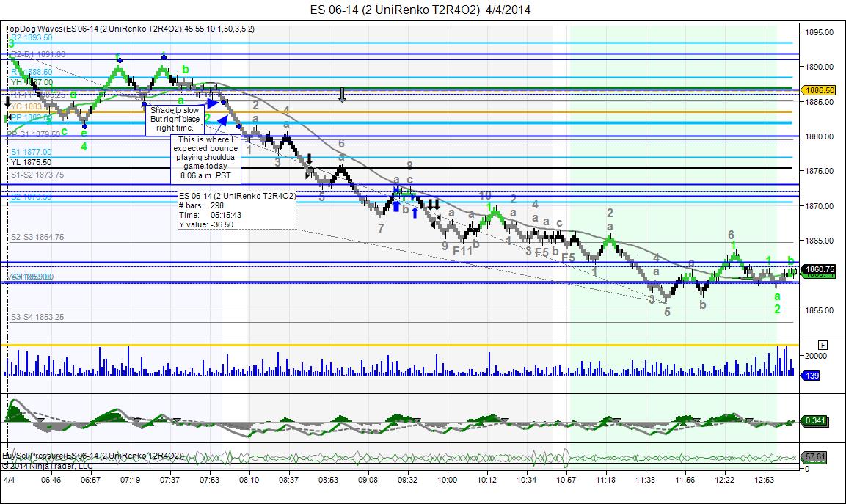Image resolution: width=846 pixels, height=504 pixels.
Task: Click the 1855.00 price axis label
Action: 819,310
